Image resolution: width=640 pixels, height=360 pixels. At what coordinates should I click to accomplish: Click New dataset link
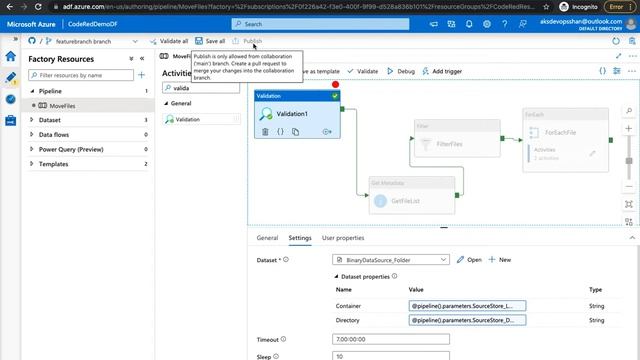500,260
